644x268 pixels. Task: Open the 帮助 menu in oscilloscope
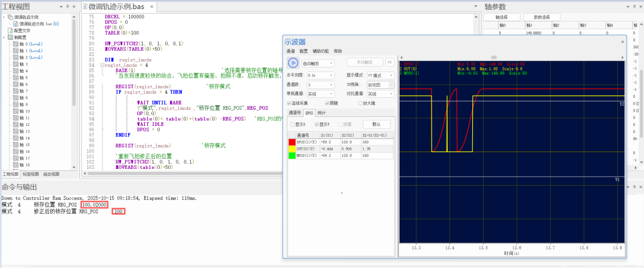tap(338, 51)
